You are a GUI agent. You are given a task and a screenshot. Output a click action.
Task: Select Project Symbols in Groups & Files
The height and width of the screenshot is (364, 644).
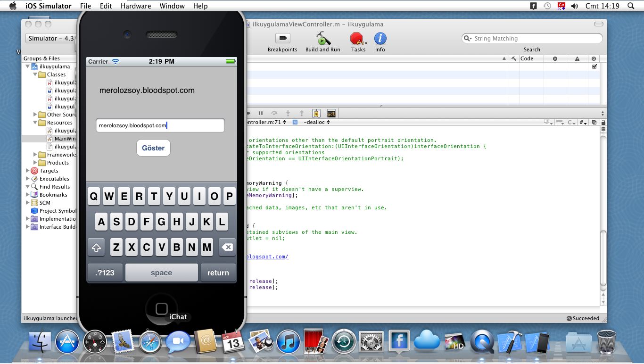coord(58,211)
